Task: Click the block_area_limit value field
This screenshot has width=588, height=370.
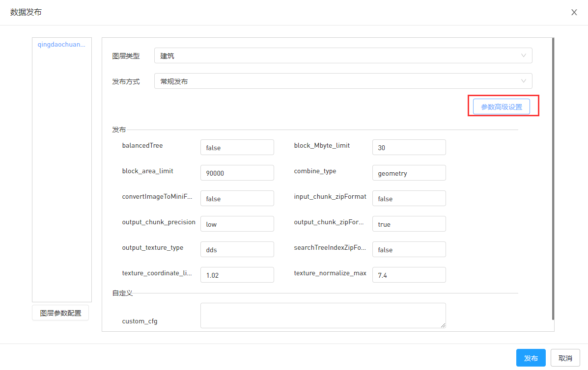Action: click(237, 173)
